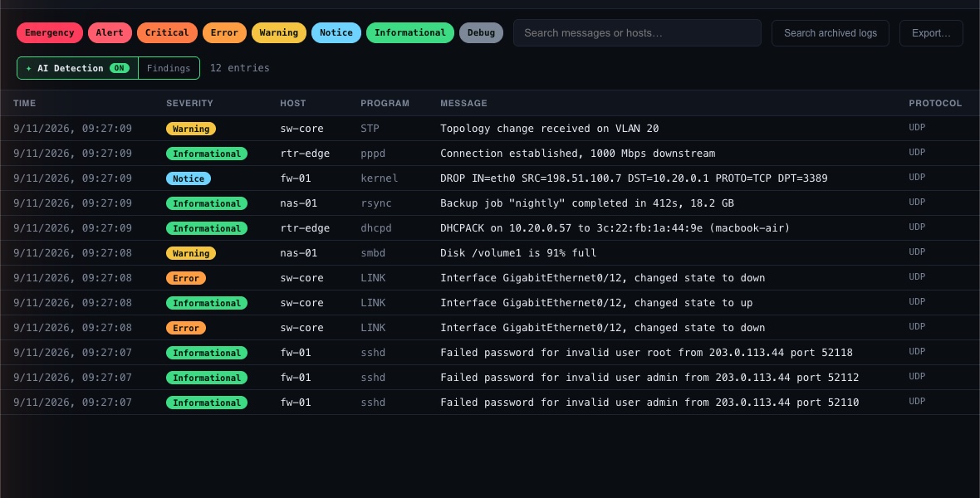Image resolution: width=980 pixels, height=498 pixels.
Task: Open the AI Findings panel
Action: (x=169, y=68)
